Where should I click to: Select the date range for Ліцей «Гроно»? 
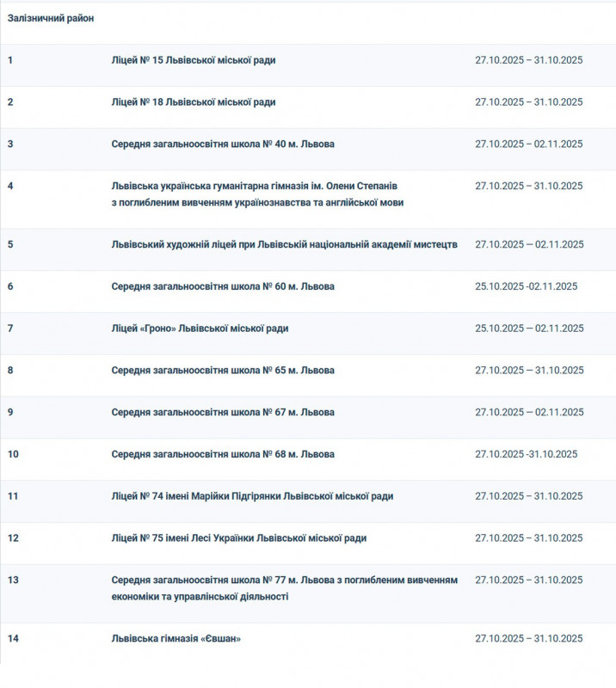click(529, 329)
